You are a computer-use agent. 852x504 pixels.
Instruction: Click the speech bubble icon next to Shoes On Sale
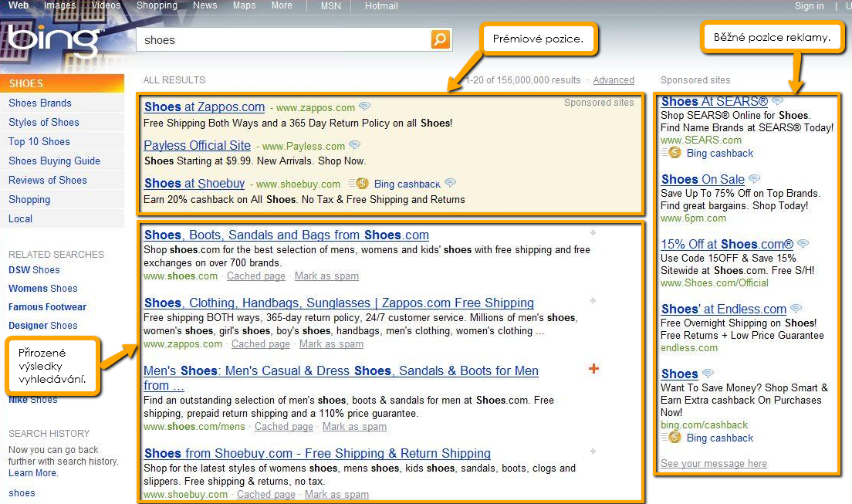tap(754, 178)
